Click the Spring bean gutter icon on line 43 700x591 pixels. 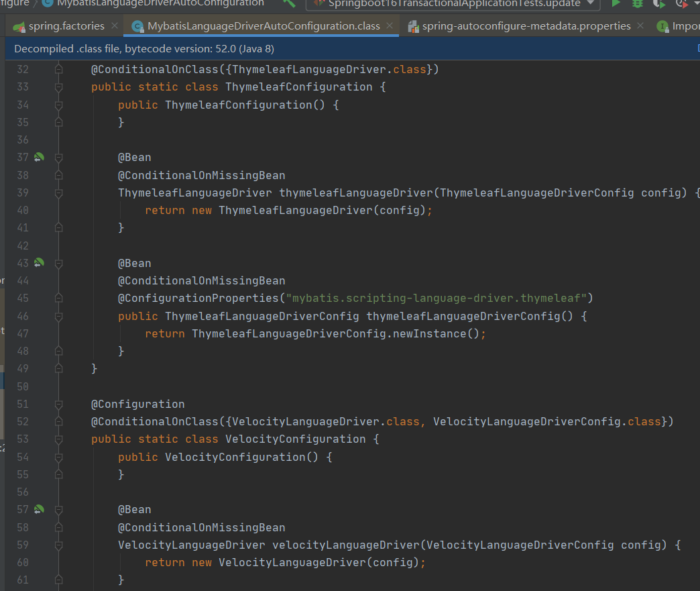[40, 263]
